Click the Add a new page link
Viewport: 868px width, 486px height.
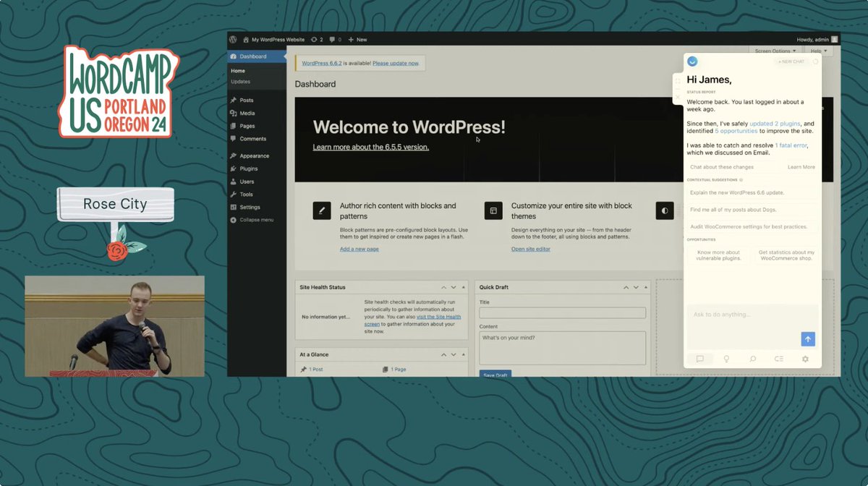tap(359, 249)
